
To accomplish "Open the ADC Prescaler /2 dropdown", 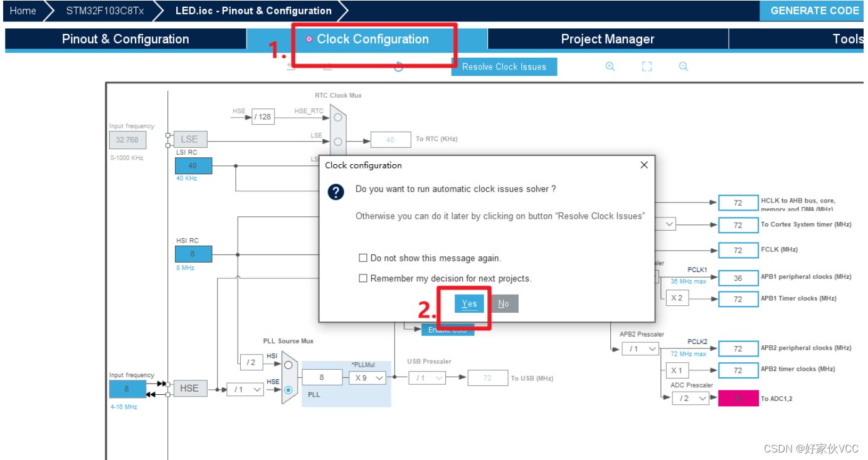I will pyautogui.click(x=690, y=398).
